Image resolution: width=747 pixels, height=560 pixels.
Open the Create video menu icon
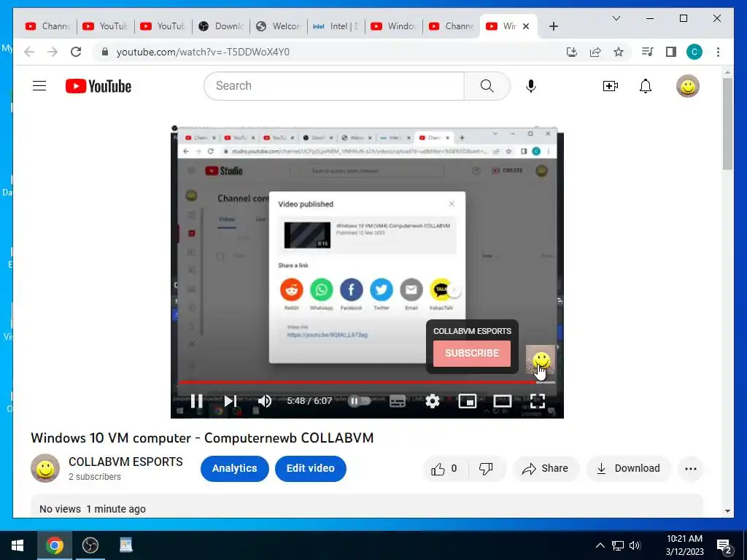click(x=611, y=86)
